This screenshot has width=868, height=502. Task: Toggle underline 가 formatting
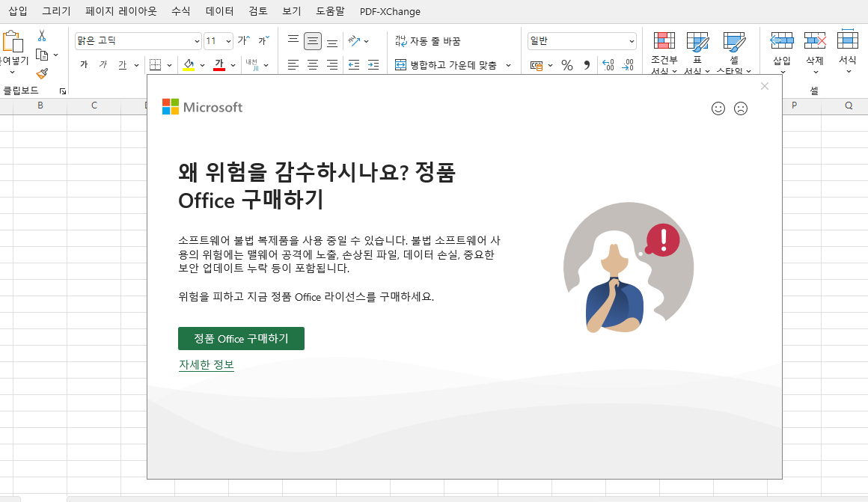click(122, 65)
